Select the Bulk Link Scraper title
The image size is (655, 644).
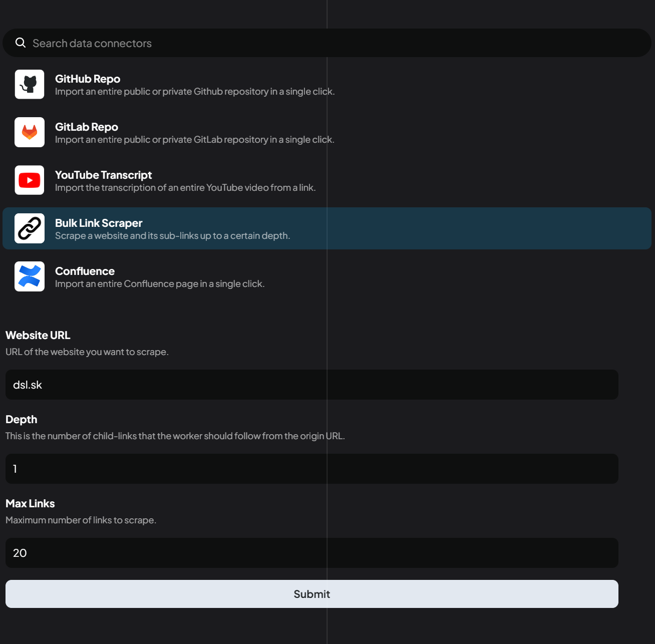[99, 223]
